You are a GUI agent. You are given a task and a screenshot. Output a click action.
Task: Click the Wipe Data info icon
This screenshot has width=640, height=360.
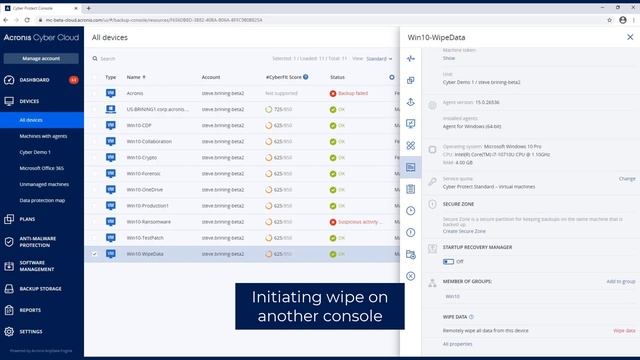click(x=471, y=317)
